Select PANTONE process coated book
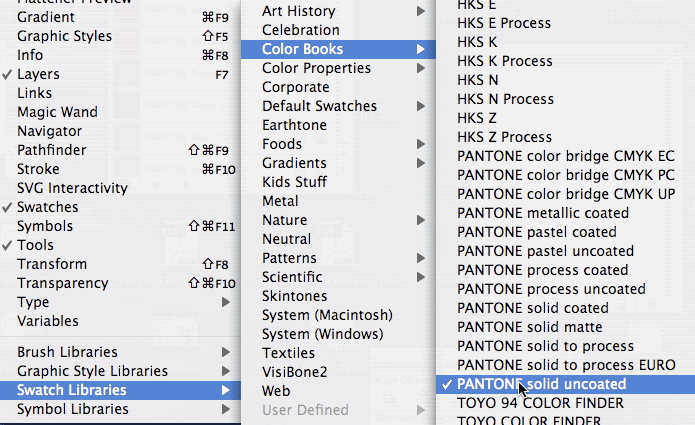Screen dimensions: 695x425 coord(566,270)
